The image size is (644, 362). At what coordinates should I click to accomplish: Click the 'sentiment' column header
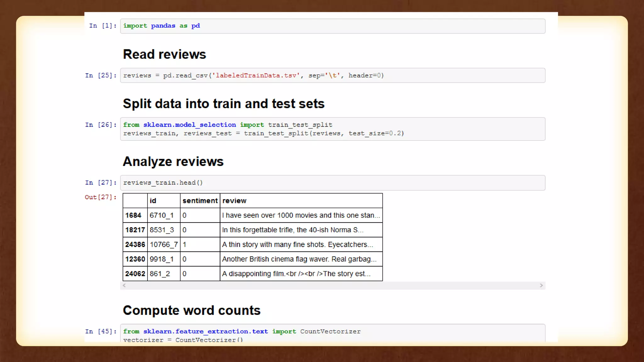200,201
